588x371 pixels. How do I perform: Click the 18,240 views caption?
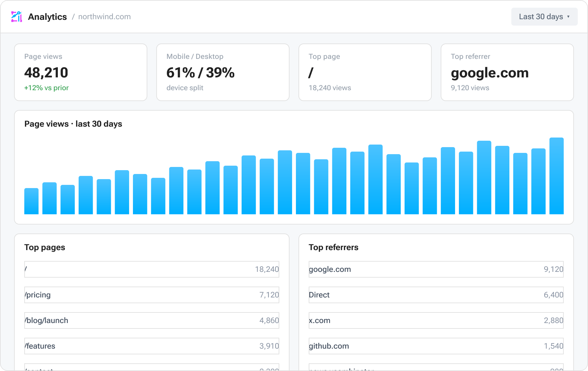[x=330, y=88]
